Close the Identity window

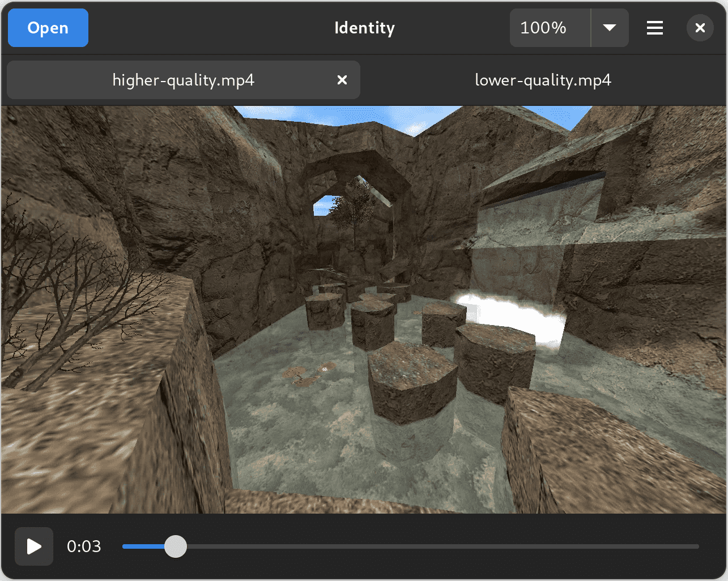pos(700,28)
